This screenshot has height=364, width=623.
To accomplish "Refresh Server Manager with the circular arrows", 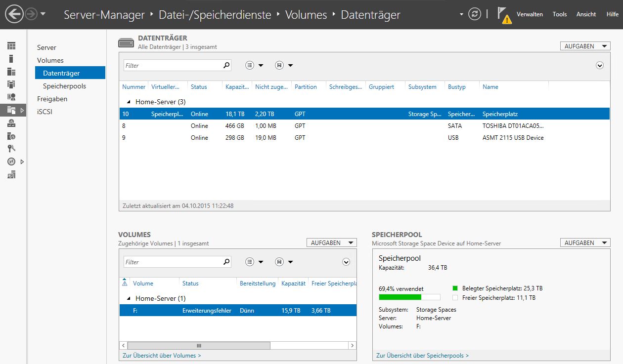I will tap(474, 14).
